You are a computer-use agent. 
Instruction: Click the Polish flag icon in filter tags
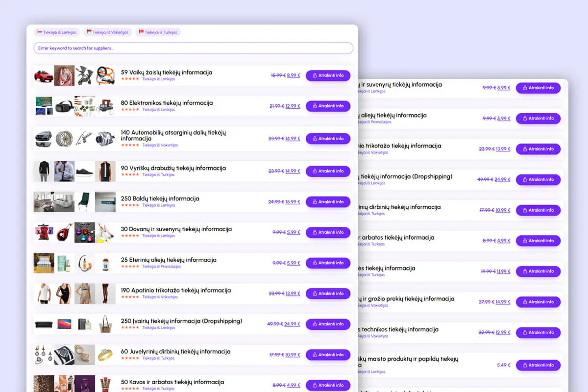tap(40, 32)
